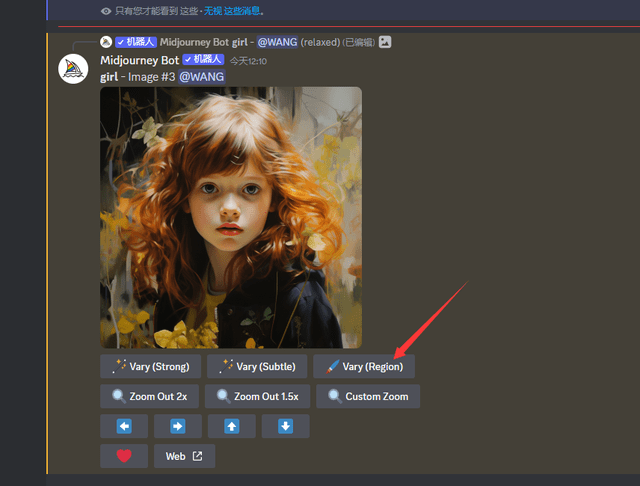
Task: Favorite the image with the red heart
Action: (x=124, y=456)
